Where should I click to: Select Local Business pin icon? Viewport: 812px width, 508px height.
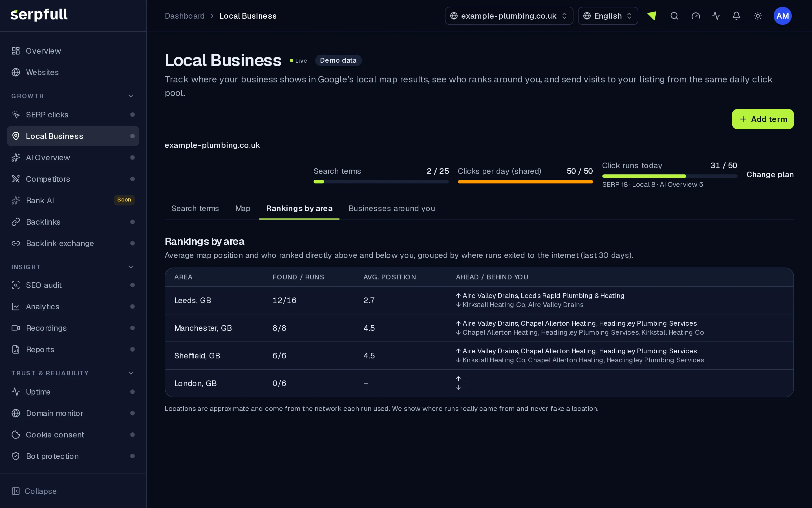coord(16,136)
